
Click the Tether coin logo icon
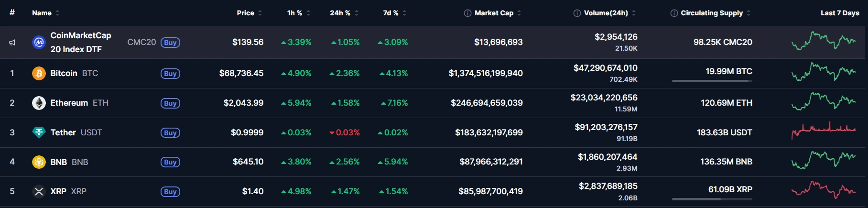(x=39, y=132)
